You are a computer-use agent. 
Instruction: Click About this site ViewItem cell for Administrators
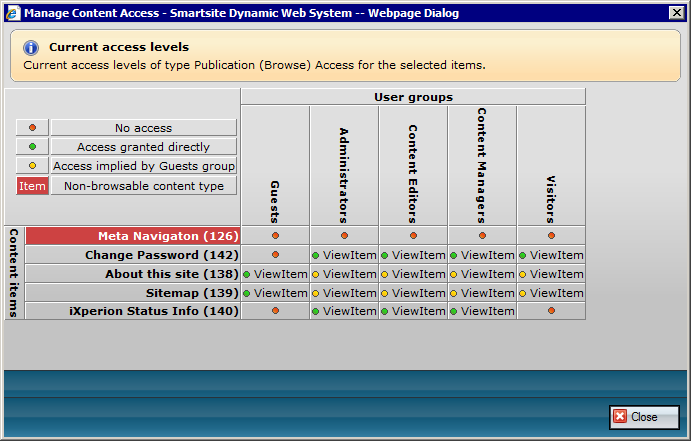(x=344, y=274)
